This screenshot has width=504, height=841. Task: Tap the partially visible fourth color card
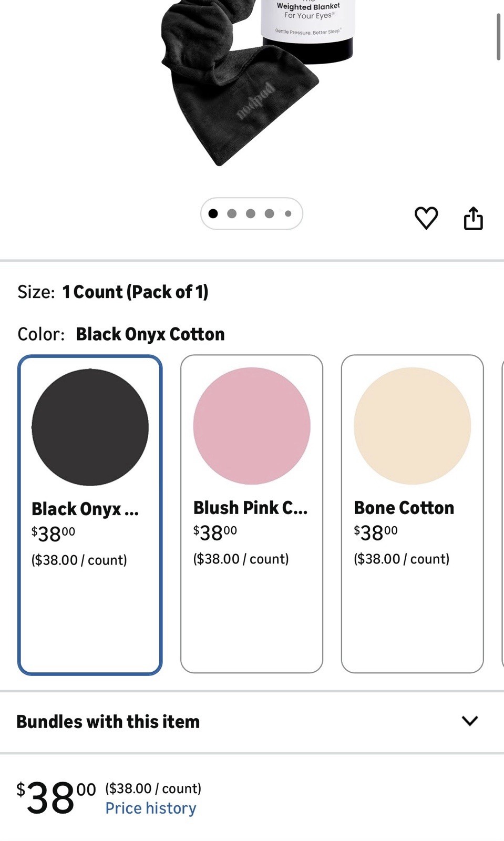[x=502, y=514]
